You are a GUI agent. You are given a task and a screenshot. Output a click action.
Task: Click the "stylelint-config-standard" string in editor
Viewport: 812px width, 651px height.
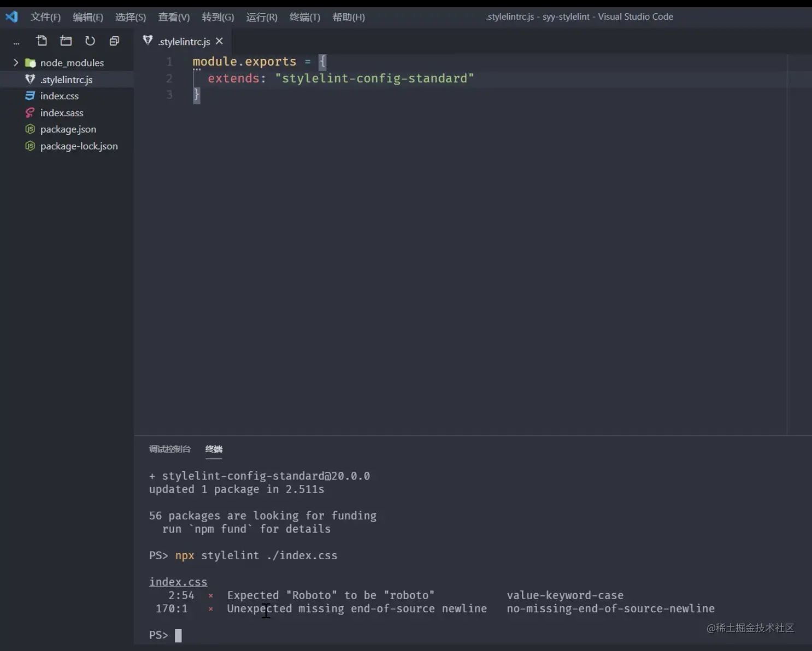point(375,78)
